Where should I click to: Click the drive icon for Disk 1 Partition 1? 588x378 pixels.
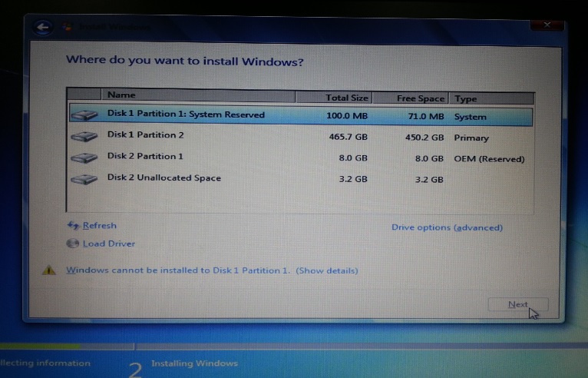point(84,115)
